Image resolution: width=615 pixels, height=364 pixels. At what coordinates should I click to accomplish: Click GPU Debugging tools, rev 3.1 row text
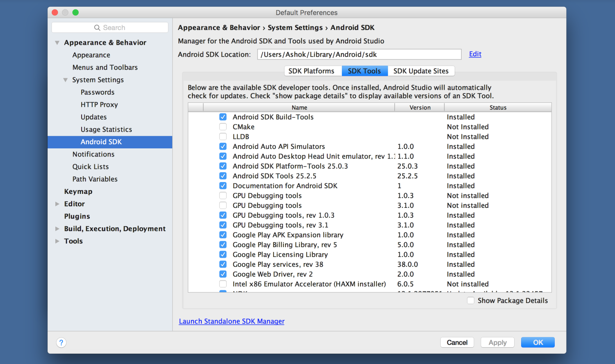(x=280, y=225)
